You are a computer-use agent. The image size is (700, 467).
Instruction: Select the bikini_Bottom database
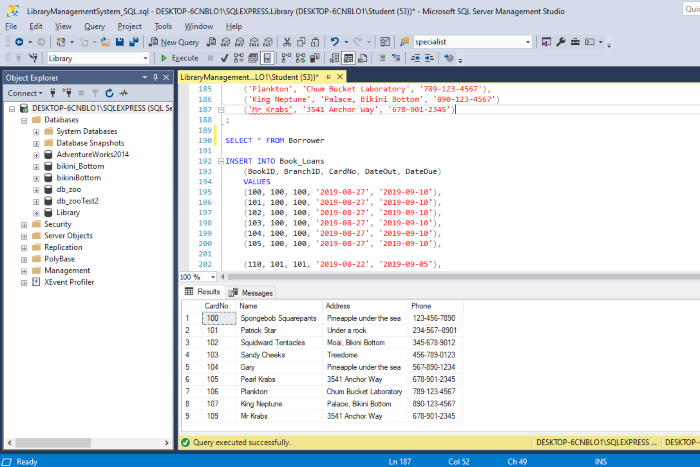pyautogui.click(x=80, y=166)
